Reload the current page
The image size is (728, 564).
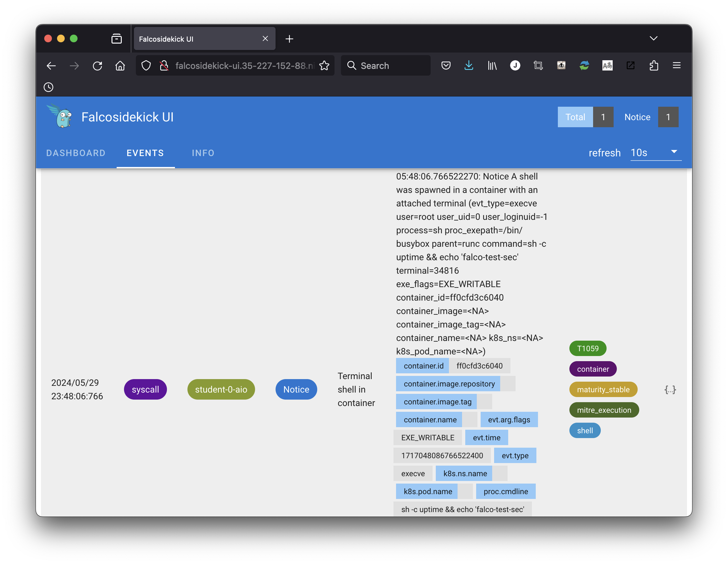97,66
